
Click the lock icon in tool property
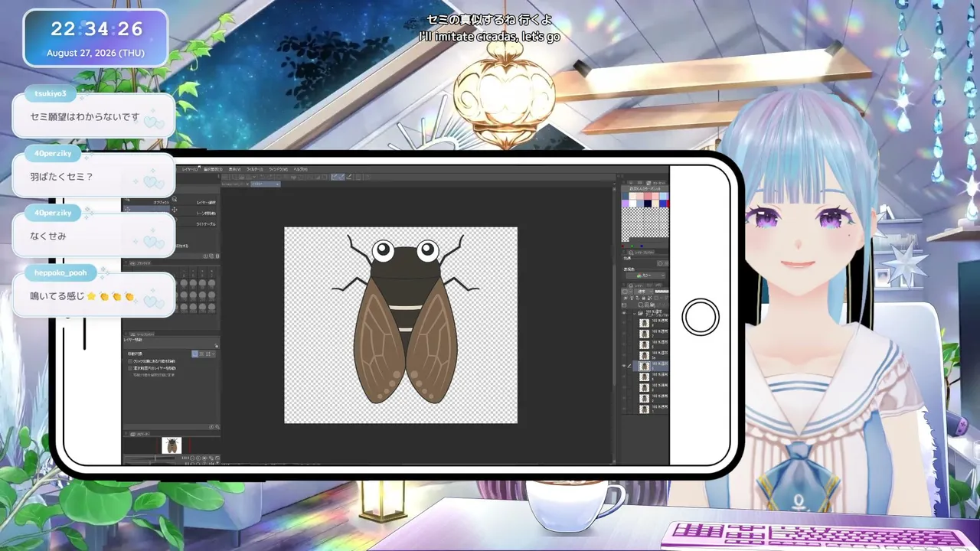(x=217, y=346)
